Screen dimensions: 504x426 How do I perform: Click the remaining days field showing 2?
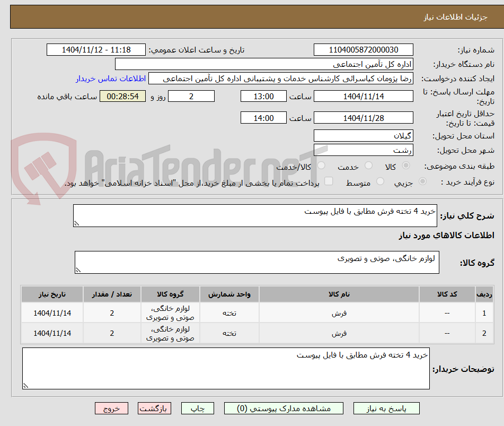(191, 96)
